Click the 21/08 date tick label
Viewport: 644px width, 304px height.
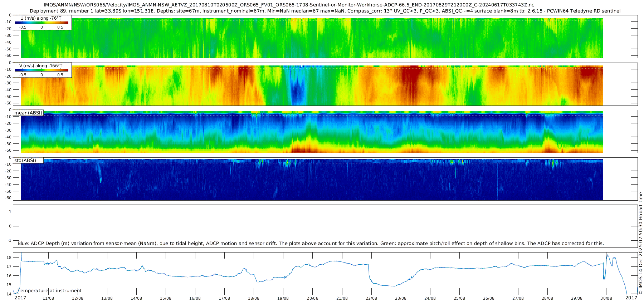[x=342, y=298]
